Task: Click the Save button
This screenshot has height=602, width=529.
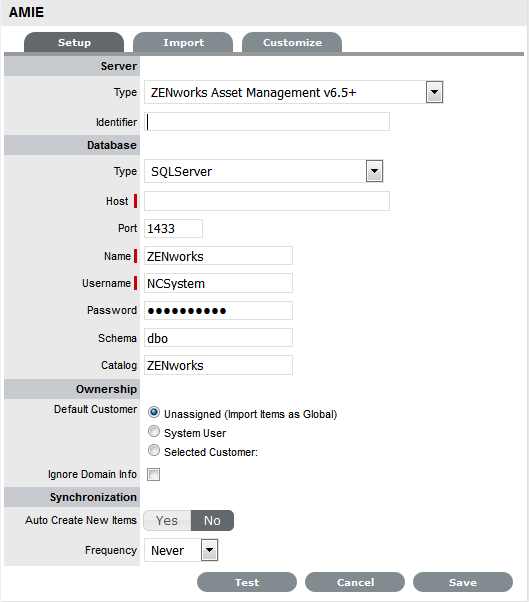Action: 463,582
